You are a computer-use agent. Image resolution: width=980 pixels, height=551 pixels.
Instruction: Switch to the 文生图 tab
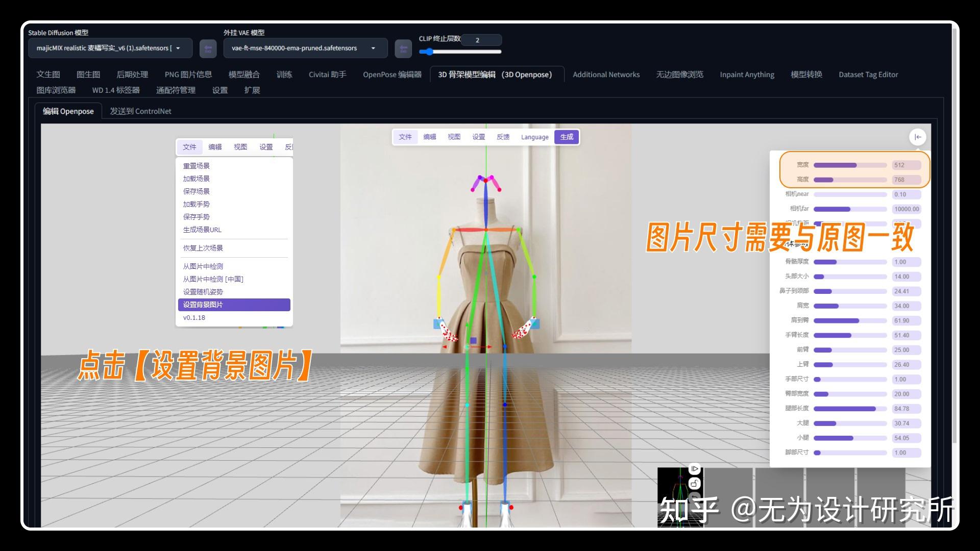click(x=47, y=74)
